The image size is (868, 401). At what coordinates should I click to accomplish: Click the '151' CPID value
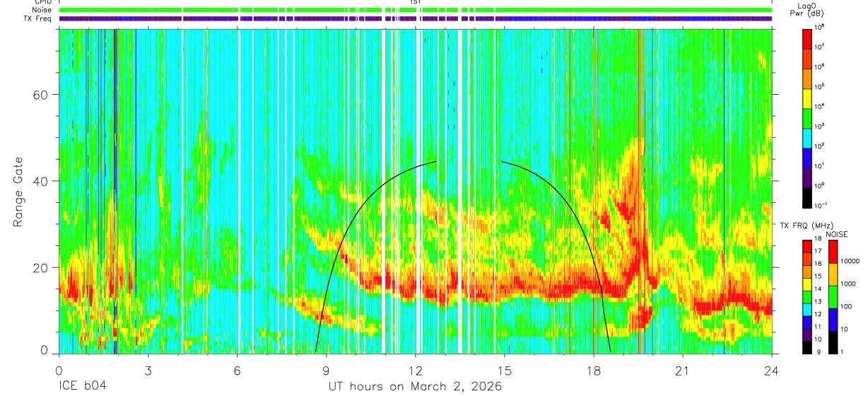pos(416,2)
